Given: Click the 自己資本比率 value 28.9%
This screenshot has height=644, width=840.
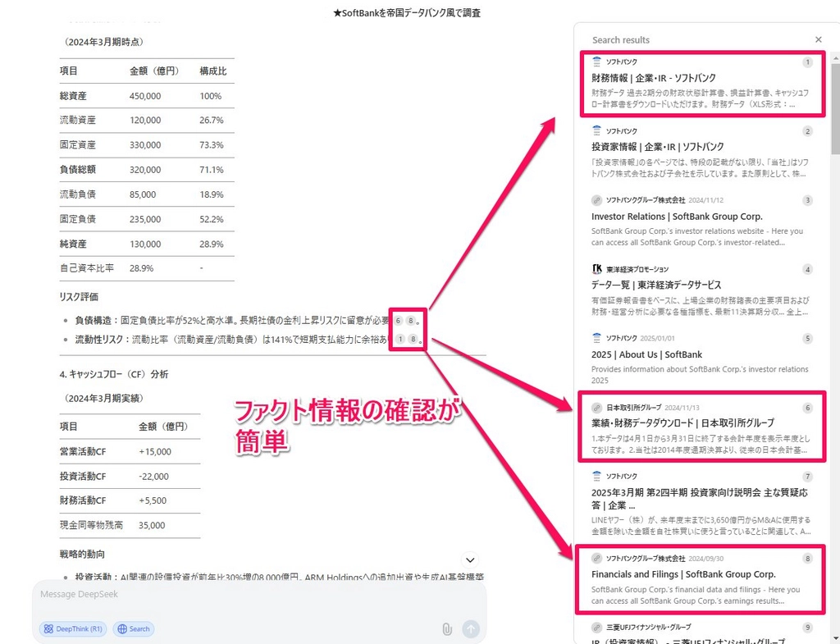Looking at the screenshot, I should 141,268.
